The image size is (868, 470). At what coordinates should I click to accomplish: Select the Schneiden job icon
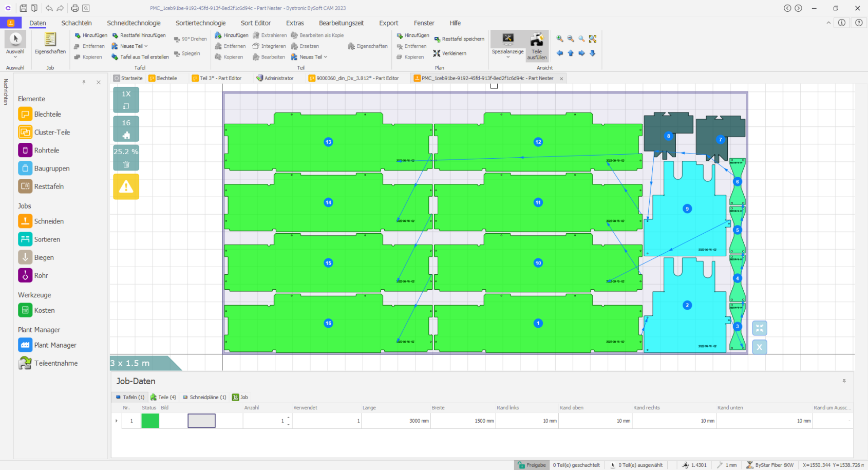coord(25,221)
